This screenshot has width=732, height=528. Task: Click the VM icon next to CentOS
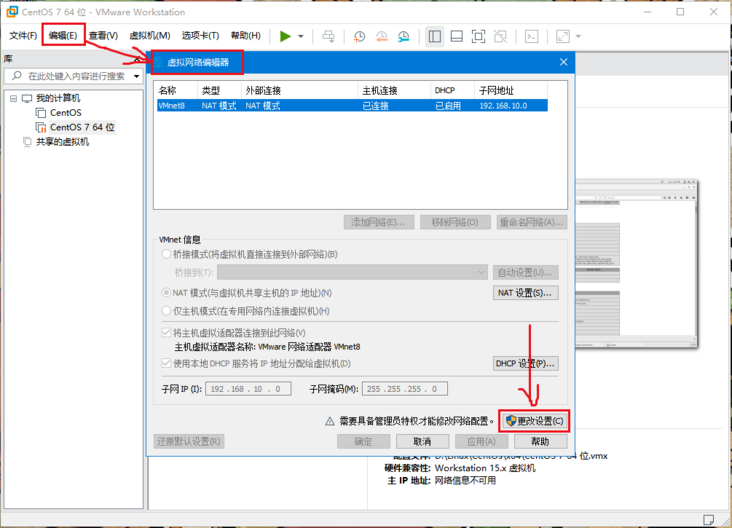(x=41, y=113)
